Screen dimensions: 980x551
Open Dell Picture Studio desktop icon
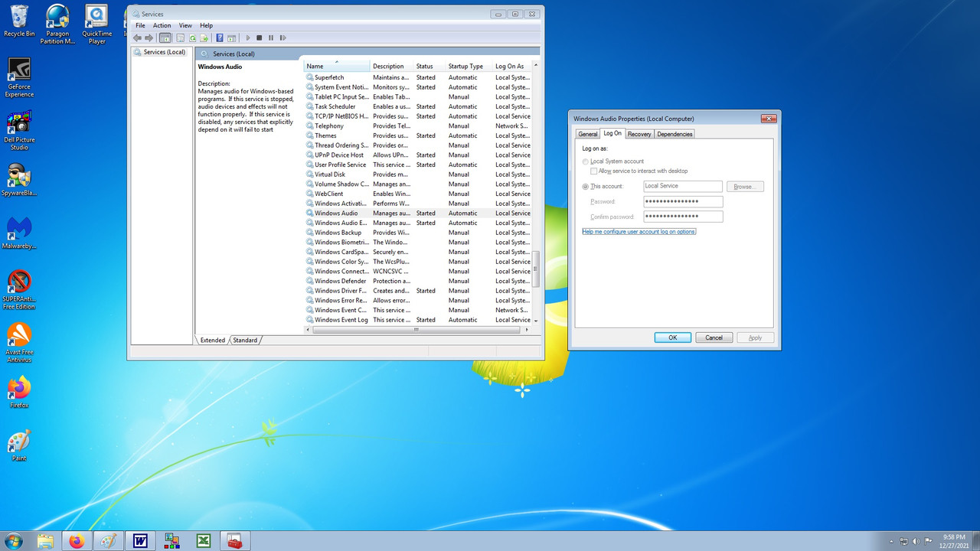19,130
